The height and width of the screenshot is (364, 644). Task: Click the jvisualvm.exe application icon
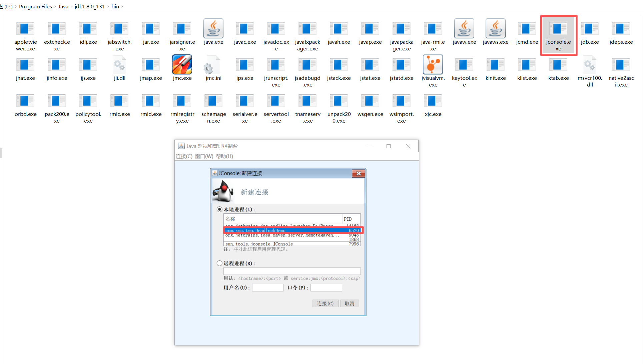[x=433, y=65]
